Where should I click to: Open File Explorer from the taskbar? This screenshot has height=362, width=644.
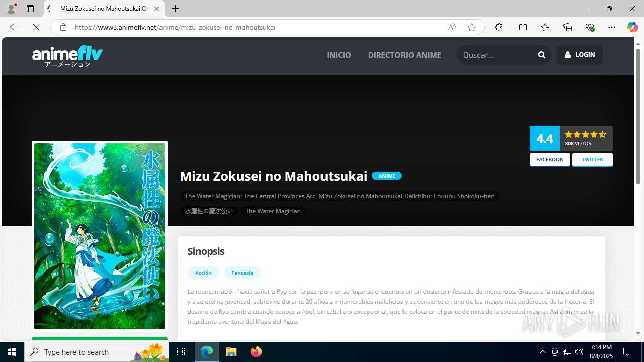(231, 352)
